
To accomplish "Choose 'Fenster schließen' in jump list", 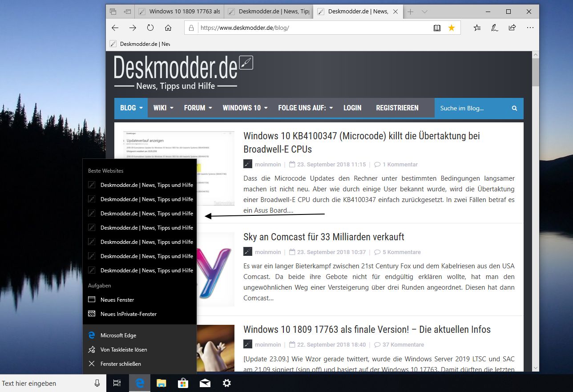I will pos(140,364).
